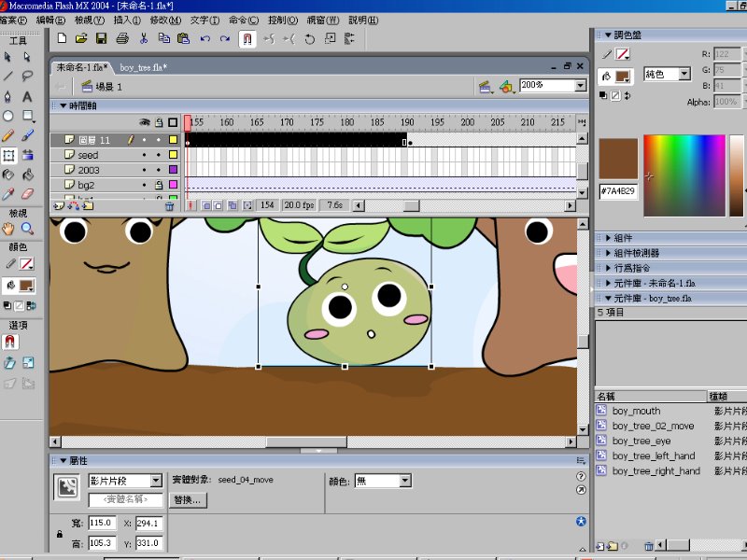Toggle visibility dot for bg2 layer

(144, 185)
